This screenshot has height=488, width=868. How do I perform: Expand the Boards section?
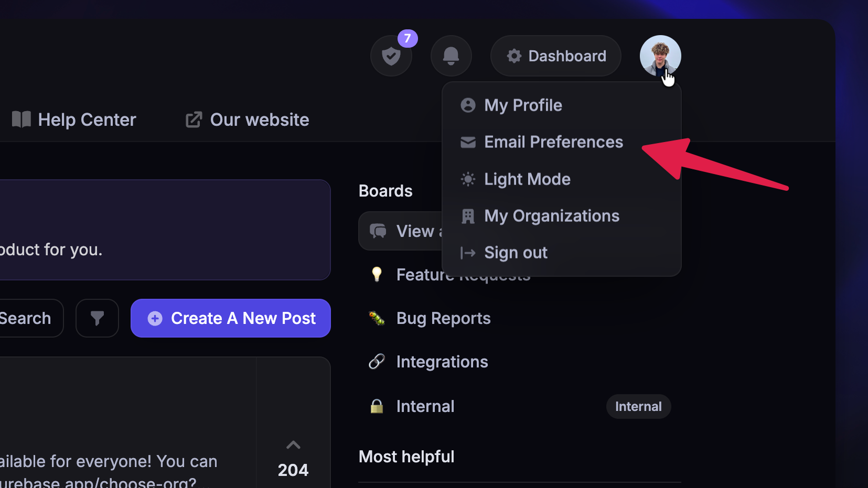[385, 190]
